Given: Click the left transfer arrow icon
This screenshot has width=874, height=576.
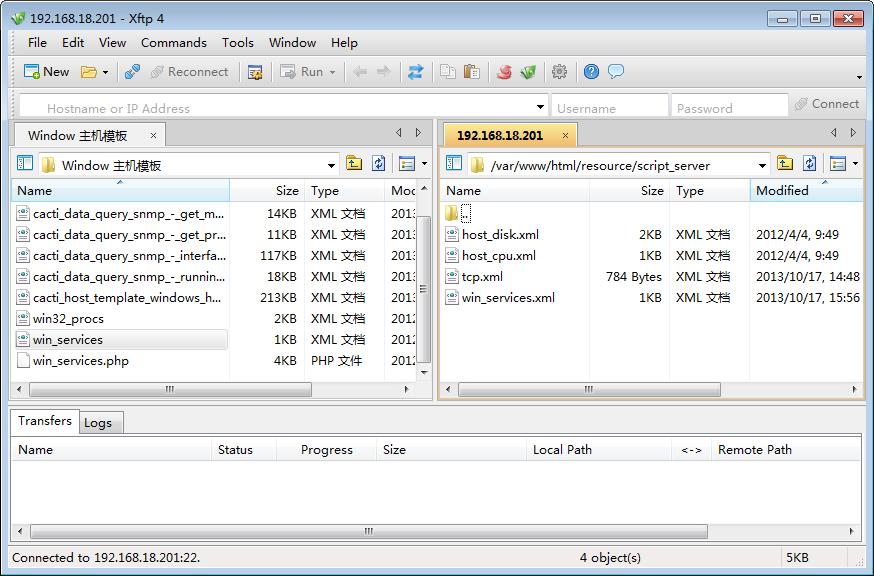Looking at the screenshot, I should (x=360, y=72).
